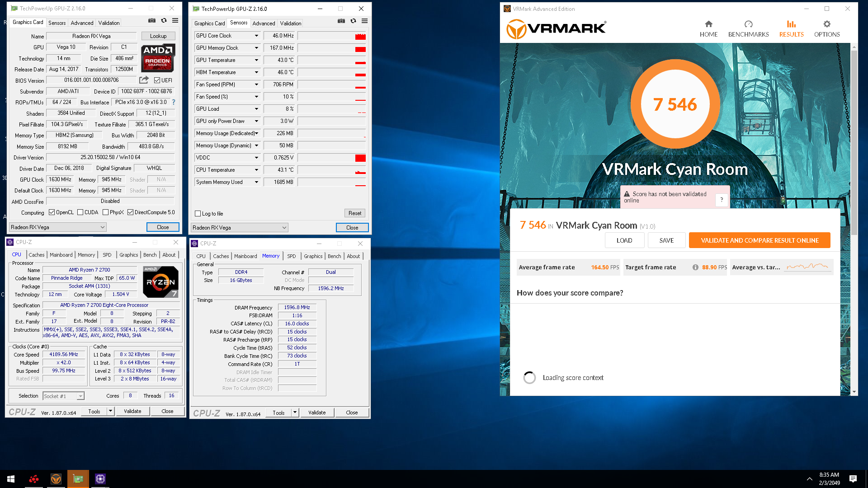
Task: Switch to Advanced tab in left GPU-Z
Action: 82,23
